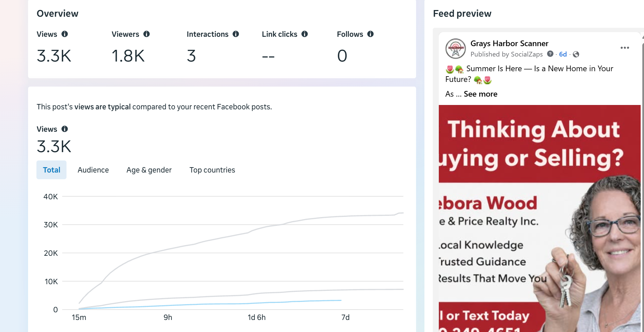
Task: Open the three-dot post options menu
Action: point(625,48)
